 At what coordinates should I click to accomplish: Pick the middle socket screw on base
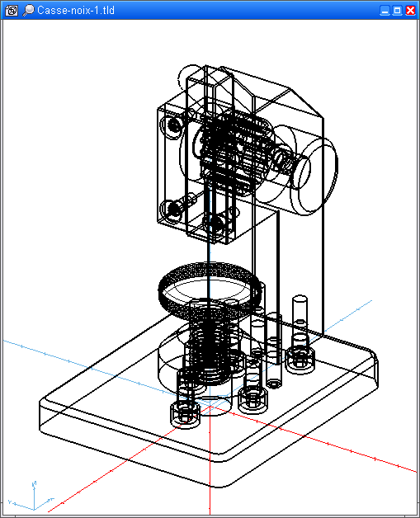pyautogui.click(x=252, y=399)
